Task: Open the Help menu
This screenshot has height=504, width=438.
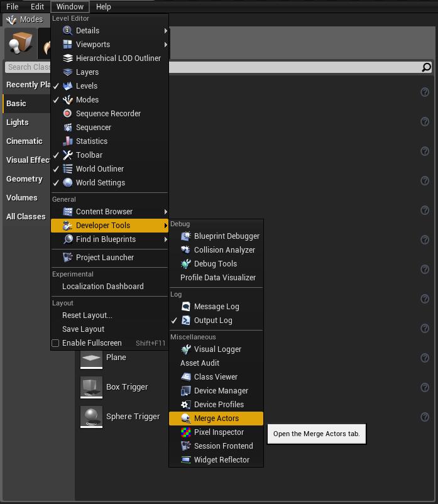Action: tap(103, 7)
